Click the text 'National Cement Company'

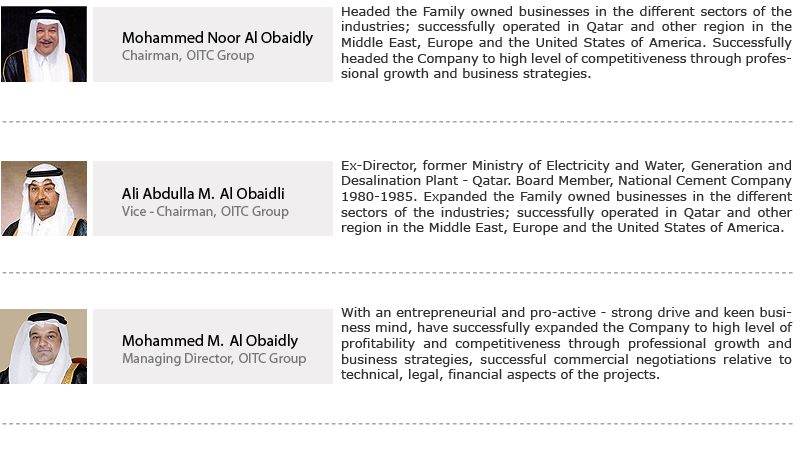point(705,181)
